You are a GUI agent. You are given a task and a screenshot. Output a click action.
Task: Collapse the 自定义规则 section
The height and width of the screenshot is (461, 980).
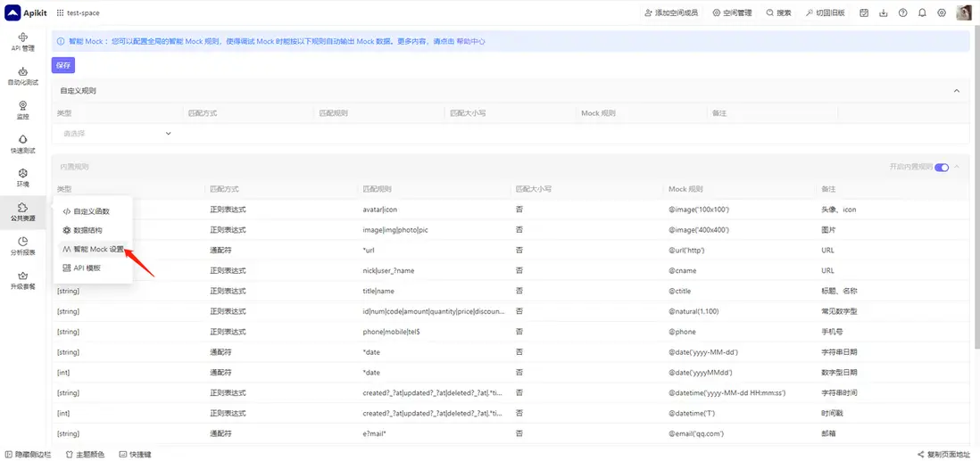957,91
